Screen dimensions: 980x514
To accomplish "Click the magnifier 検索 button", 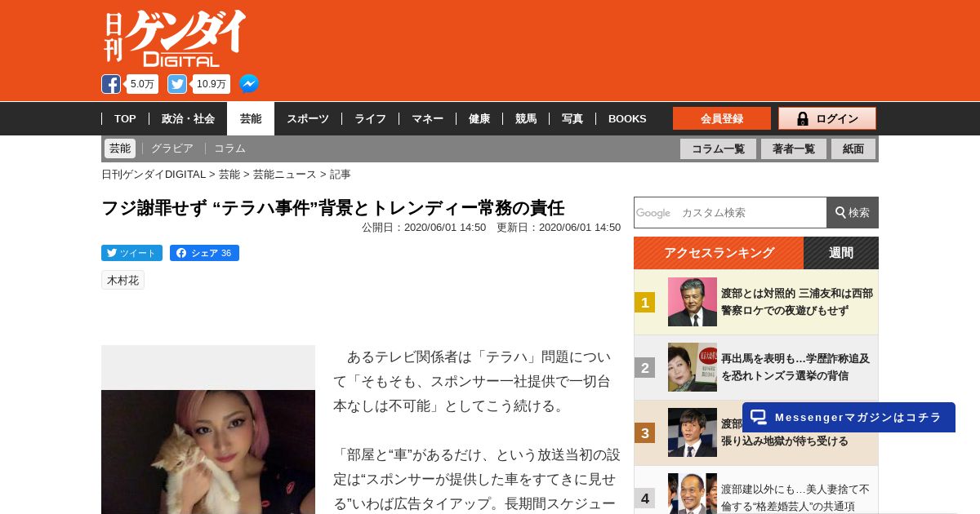I will coord(853,212).
